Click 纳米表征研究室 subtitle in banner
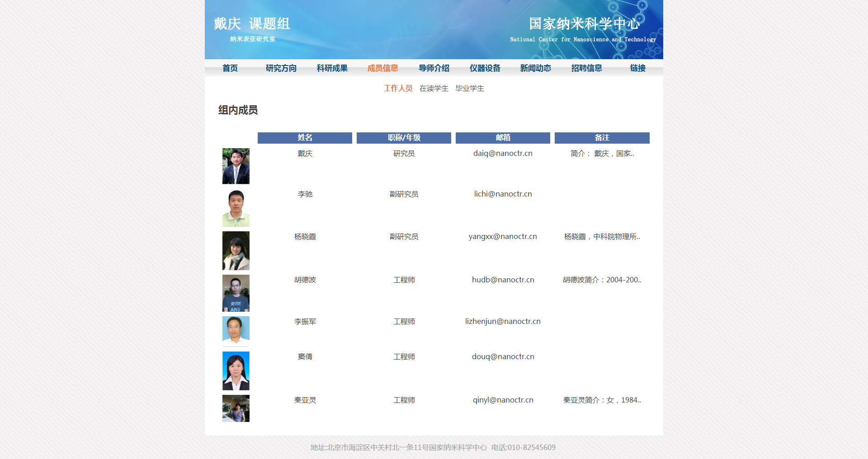 click(x=253, y=39)
